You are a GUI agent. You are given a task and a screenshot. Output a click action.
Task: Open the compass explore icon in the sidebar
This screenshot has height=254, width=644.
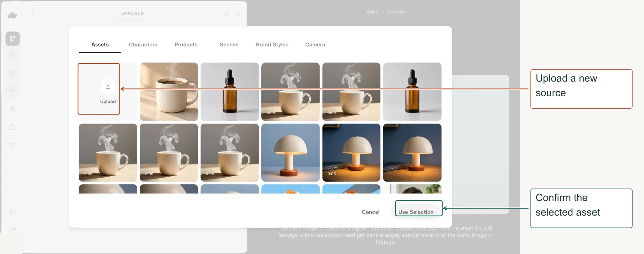point(13,109)
